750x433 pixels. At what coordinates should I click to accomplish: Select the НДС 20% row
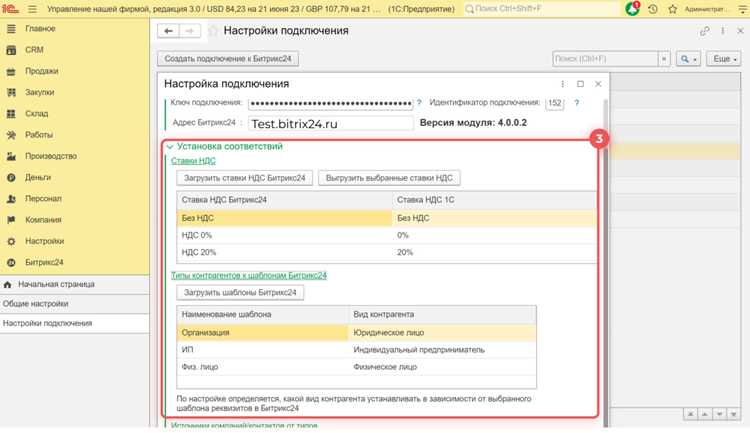[x=386, y=253]
